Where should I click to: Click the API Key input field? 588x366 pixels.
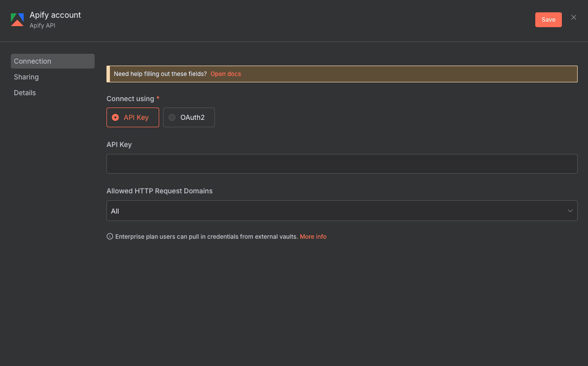(x=342, y=163)
